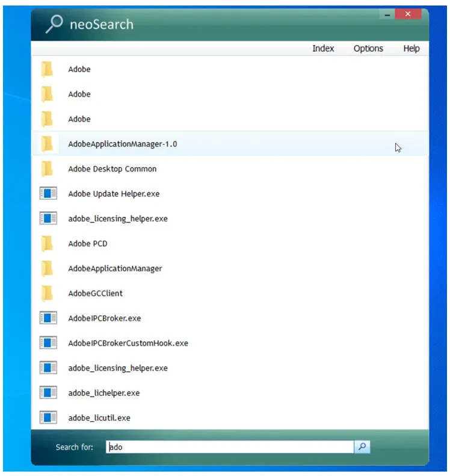
Task: Click exe icon of AdobeIPCBrokerCustomHook.exe
Action: click(x=48, y=343)
